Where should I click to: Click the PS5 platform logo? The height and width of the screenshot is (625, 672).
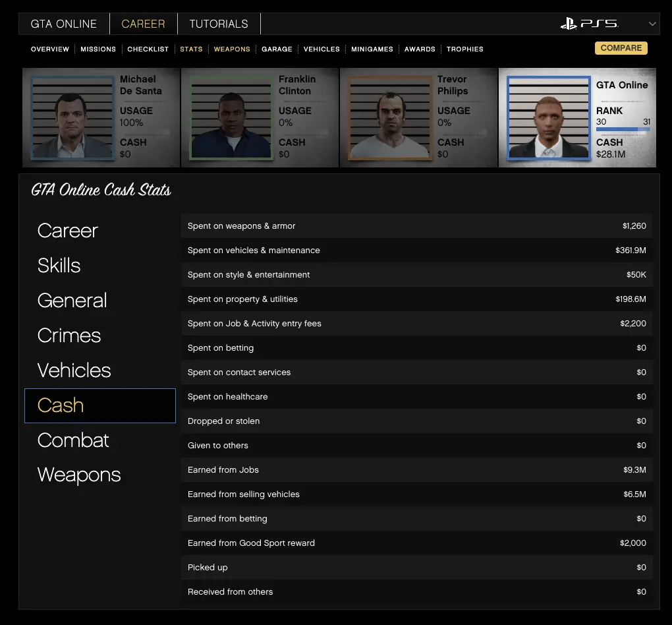589,24
